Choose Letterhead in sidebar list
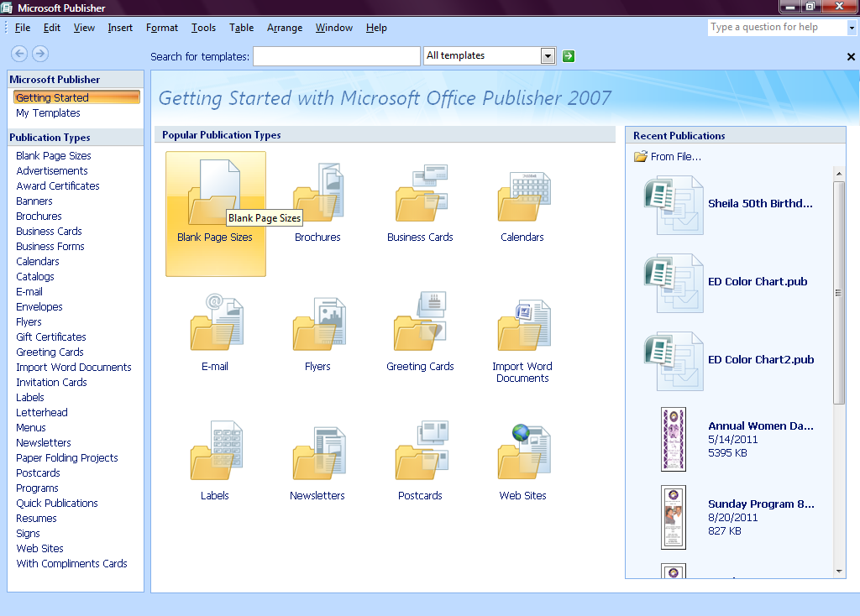Image resolution: width=860 pixels, height=616 pixels. pyautogui.click(x=42, y=413)
